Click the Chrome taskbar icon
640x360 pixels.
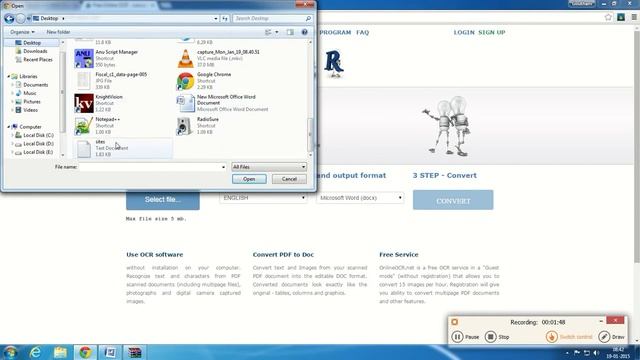coord(85,352)
